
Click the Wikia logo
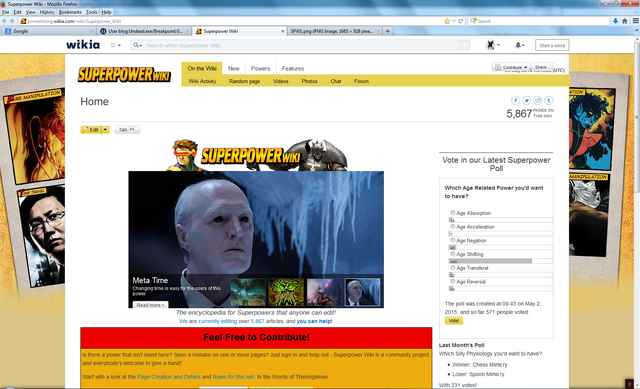[83, 44]
